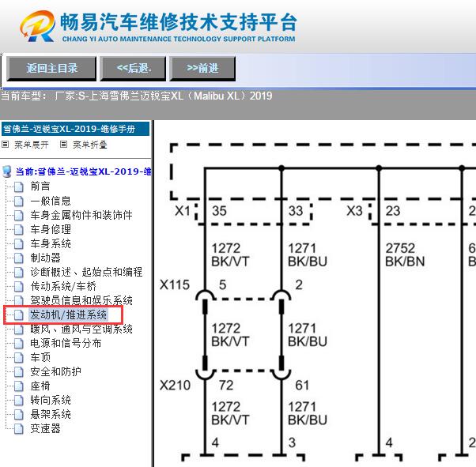The image size is (476, 467).
Task: Go forward with >>前进 button
Action: (202, 68)
